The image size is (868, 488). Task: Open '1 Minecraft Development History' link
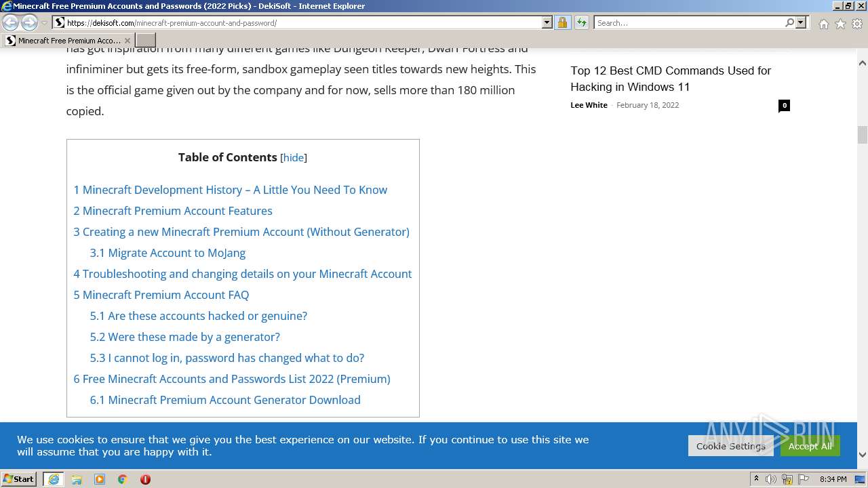point(231,190)
